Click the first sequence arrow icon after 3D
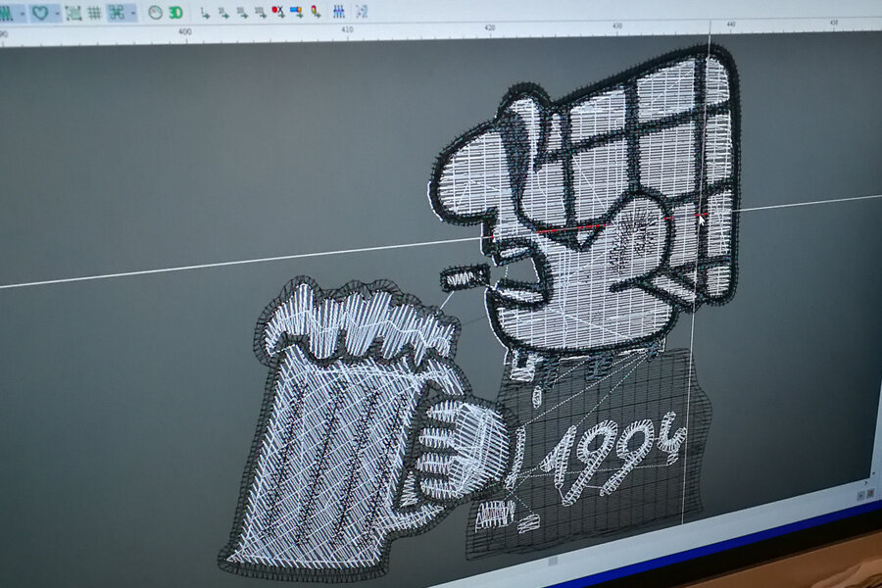 [x=205, y=13]
